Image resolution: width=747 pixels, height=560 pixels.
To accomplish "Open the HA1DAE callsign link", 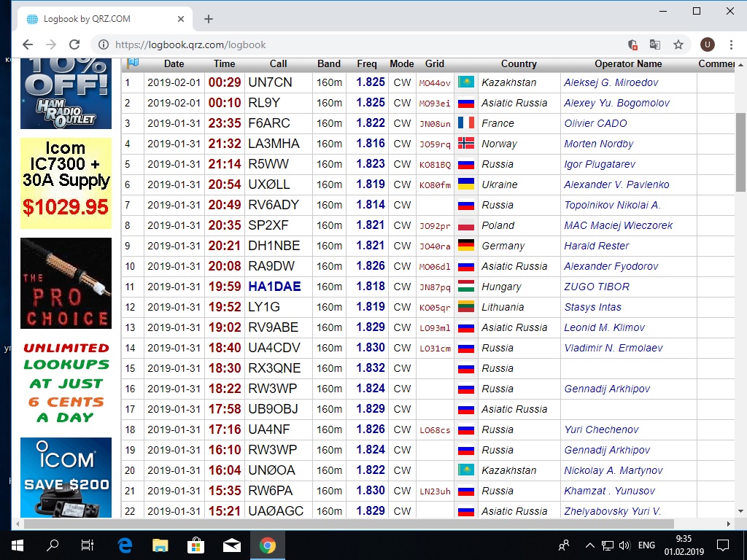I will tap(274, 287).
